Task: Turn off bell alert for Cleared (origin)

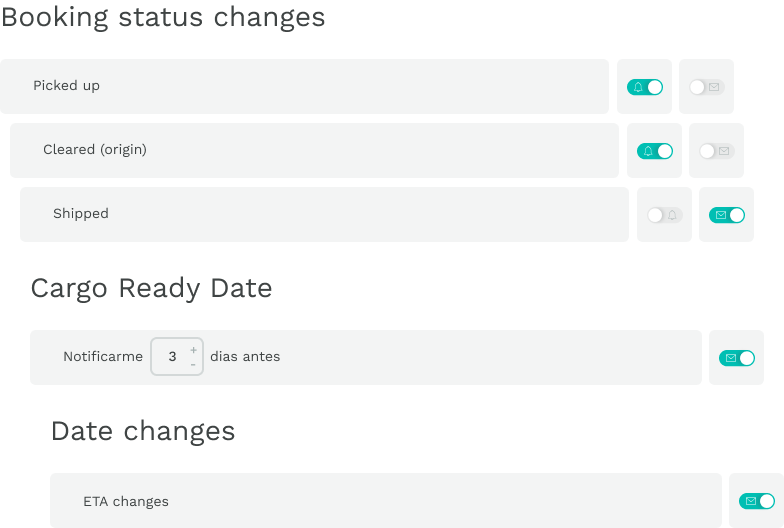Action: click(x=655, y=151)
